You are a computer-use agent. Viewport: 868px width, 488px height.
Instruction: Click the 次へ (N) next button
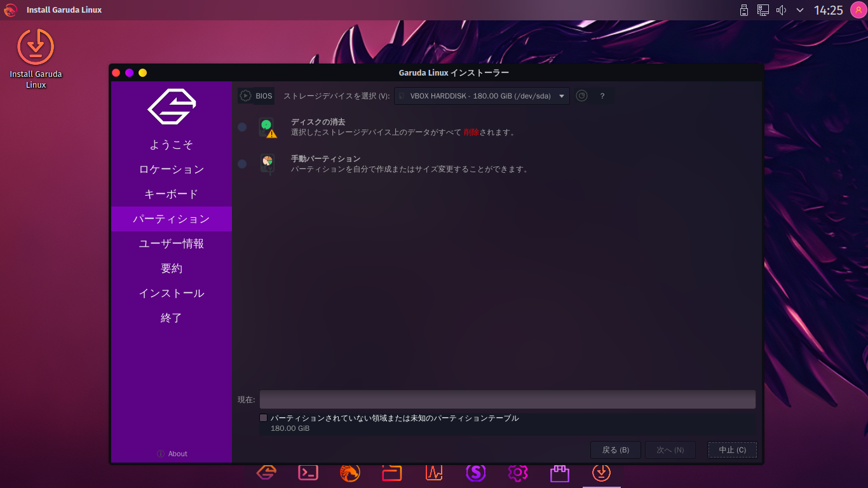pos(670,450)
